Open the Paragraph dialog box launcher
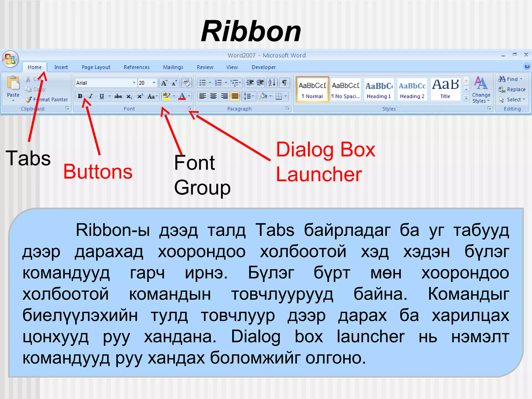This screenshot has height=399, width=532. tap(287, 108)
